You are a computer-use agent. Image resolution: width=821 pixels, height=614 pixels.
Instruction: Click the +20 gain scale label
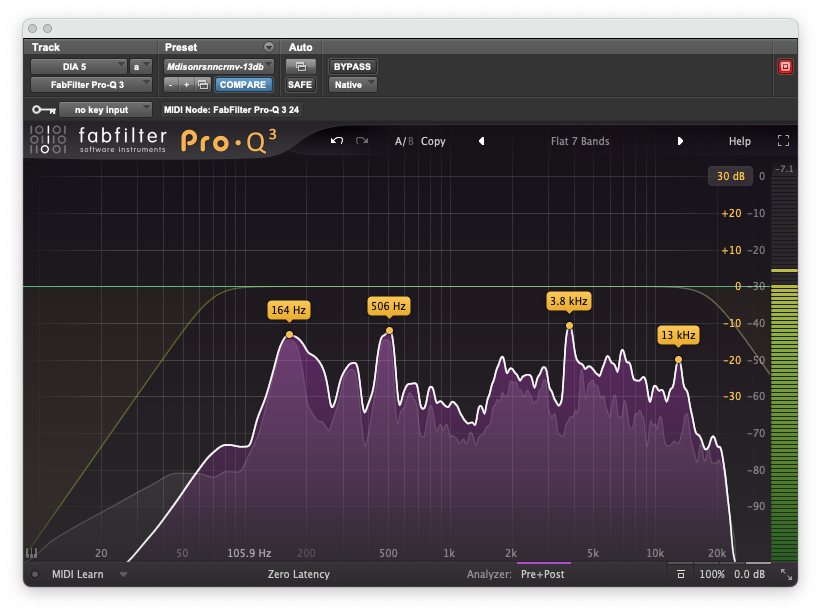pos(731,213)
